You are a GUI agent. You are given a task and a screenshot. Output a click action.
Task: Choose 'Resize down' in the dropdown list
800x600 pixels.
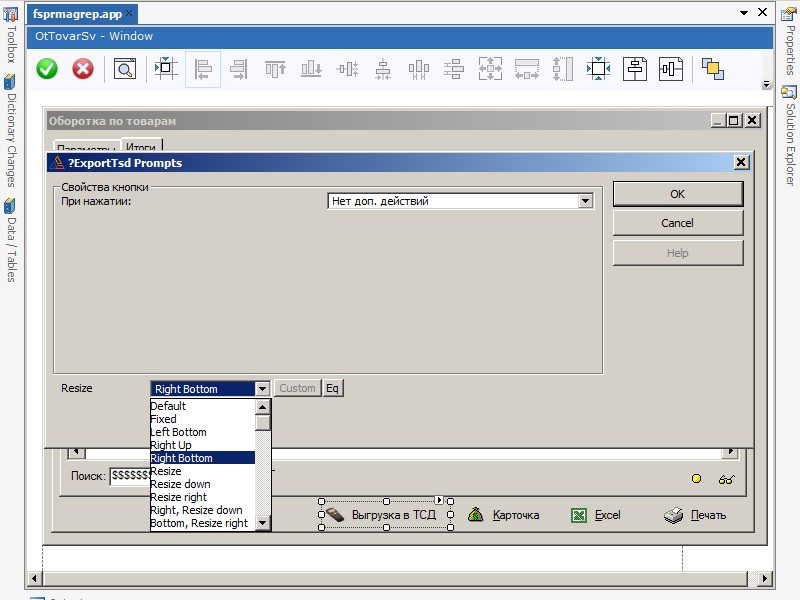[x=180, y=484]
